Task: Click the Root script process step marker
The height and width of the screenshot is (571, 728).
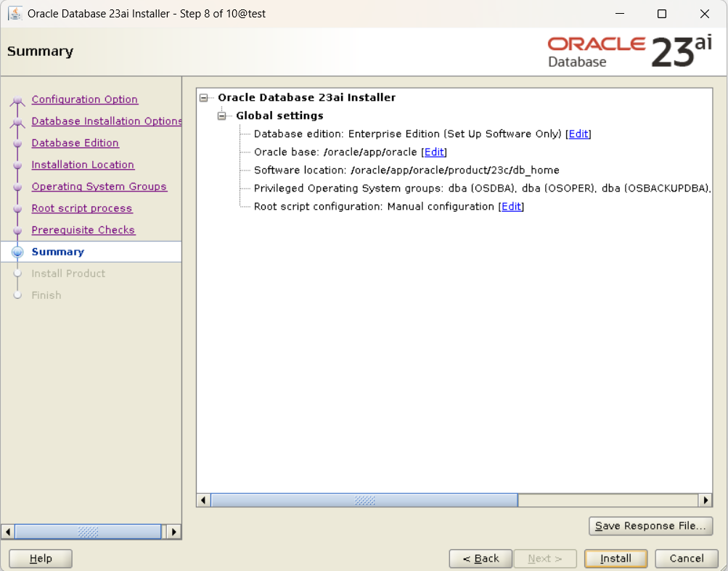Action: point(17,209)
